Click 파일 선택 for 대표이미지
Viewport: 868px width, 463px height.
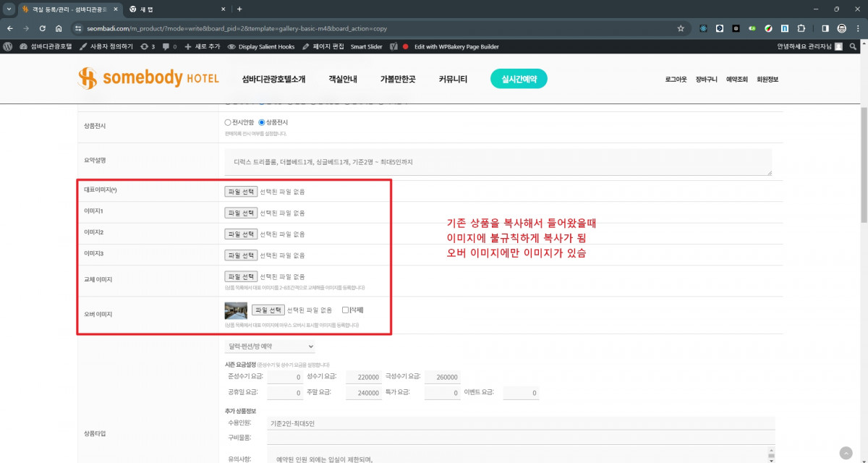click(x=241, y=192)
